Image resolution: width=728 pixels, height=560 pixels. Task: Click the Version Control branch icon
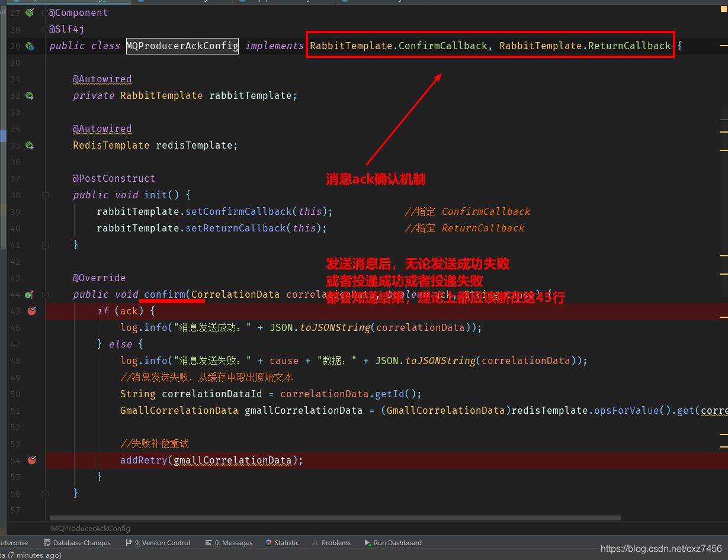tap(129, 543)
